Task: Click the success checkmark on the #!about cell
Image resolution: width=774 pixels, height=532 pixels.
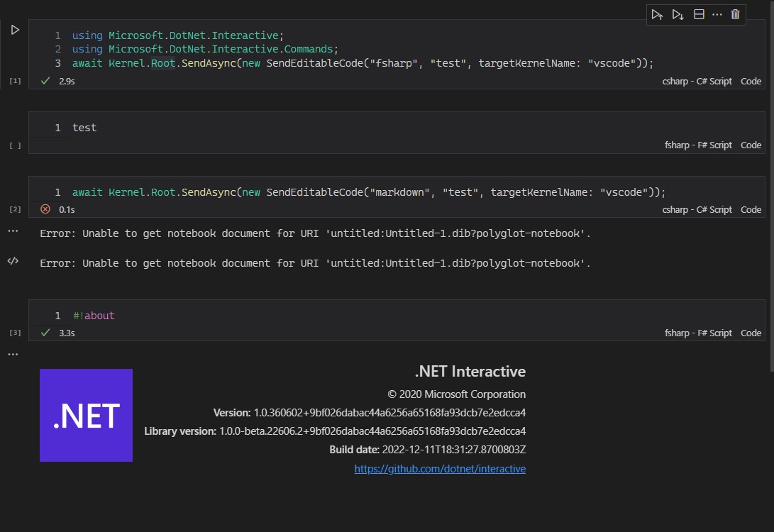Action: 45,332
